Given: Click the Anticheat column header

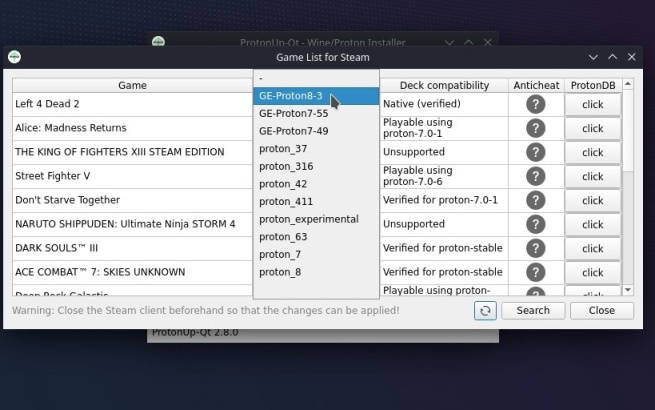Looking at the screenshot, I should [x=536, y=85].
